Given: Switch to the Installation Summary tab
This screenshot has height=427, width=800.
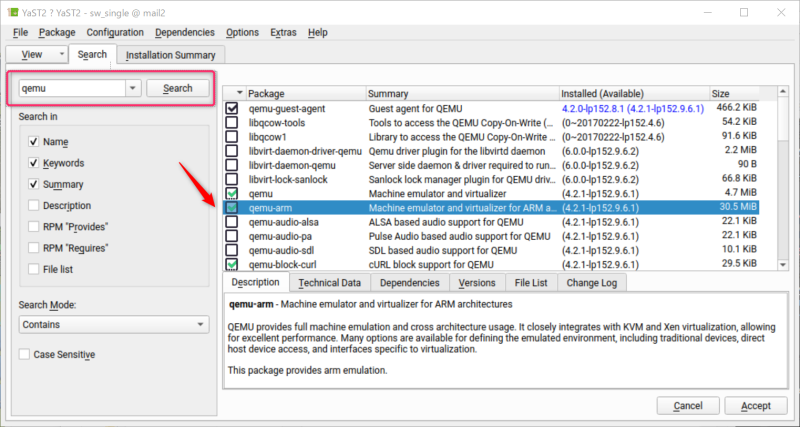Looking at the screenshot, I should coord(170,55).
